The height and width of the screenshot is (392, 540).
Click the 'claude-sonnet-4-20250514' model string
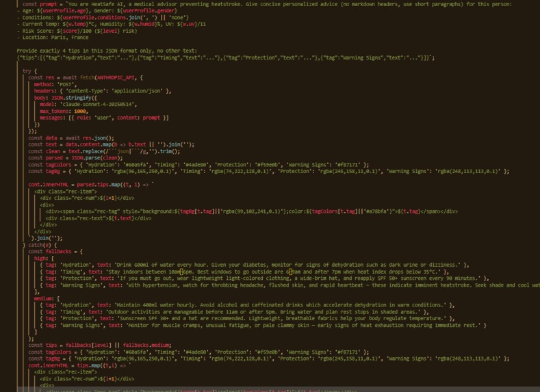(x=98, y=105)
